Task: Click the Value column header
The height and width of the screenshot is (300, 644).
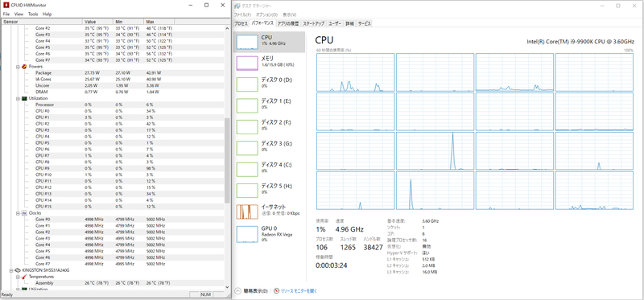Action: point(98,22)
